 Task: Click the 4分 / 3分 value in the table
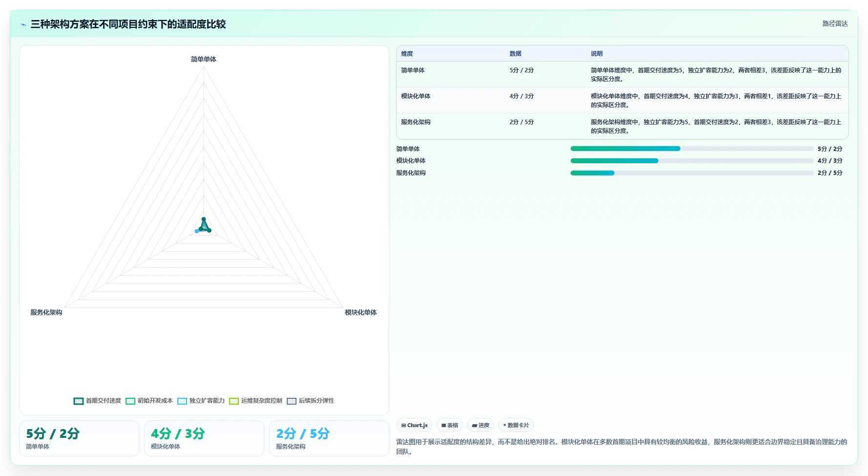click(x=522, y=96)
